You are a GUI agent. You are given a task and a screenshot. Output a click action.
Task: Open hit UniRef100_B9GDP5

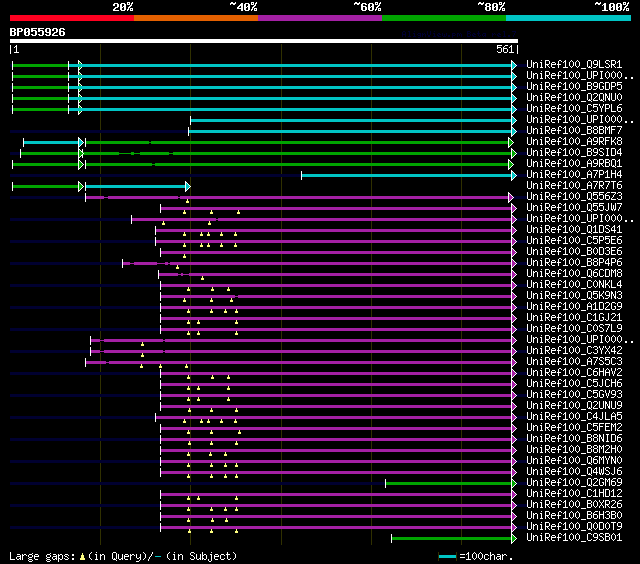click(574, 87)
